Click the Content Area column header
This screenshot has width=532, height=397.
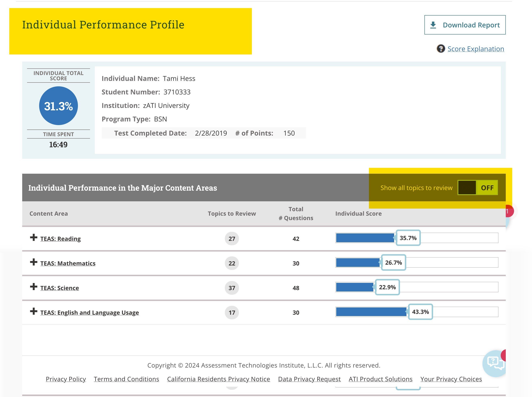(49, 214)
